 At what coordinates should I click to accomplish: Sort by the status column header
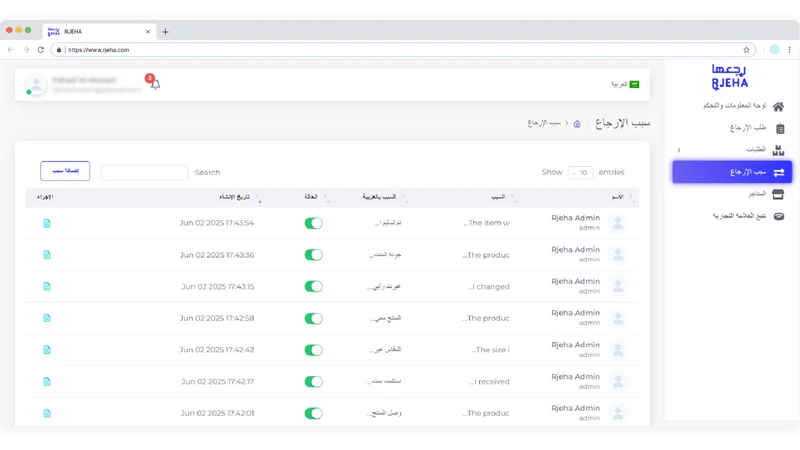click(311, 197)
